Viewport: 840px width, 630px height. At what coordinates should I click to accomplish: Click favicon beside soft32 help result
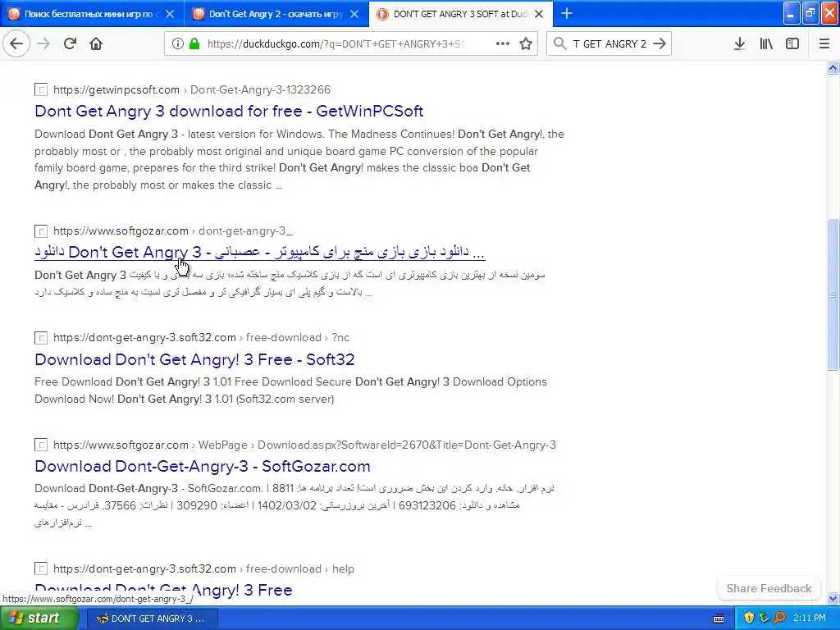[x=41, y=568]
